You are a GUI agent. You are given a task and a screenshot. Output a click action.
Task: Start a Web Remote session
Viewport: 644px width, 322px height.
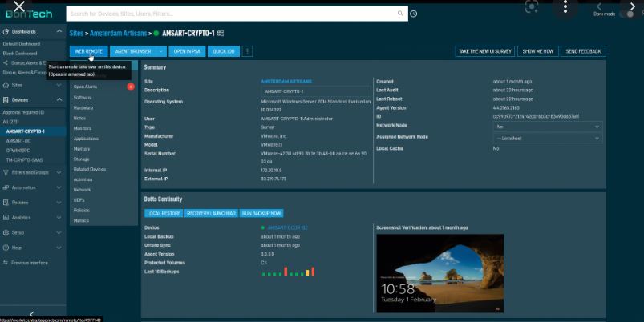tap(89, 51)
